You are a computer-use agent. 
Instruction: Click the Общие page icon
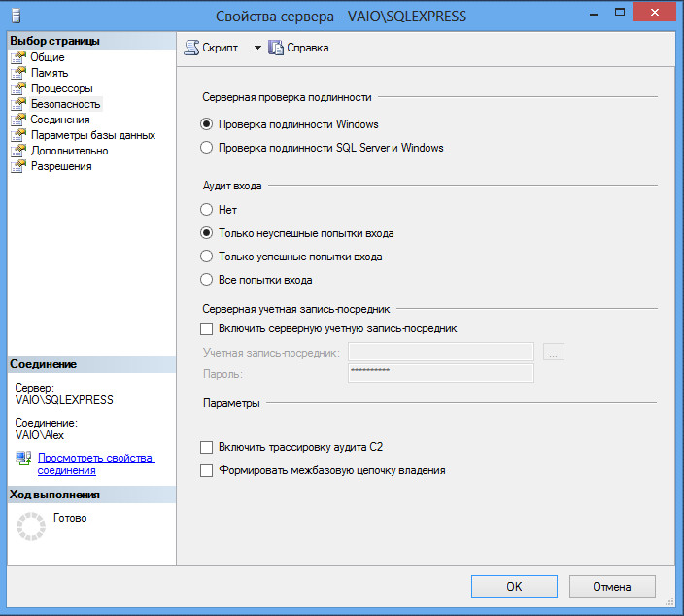(18, 57)
